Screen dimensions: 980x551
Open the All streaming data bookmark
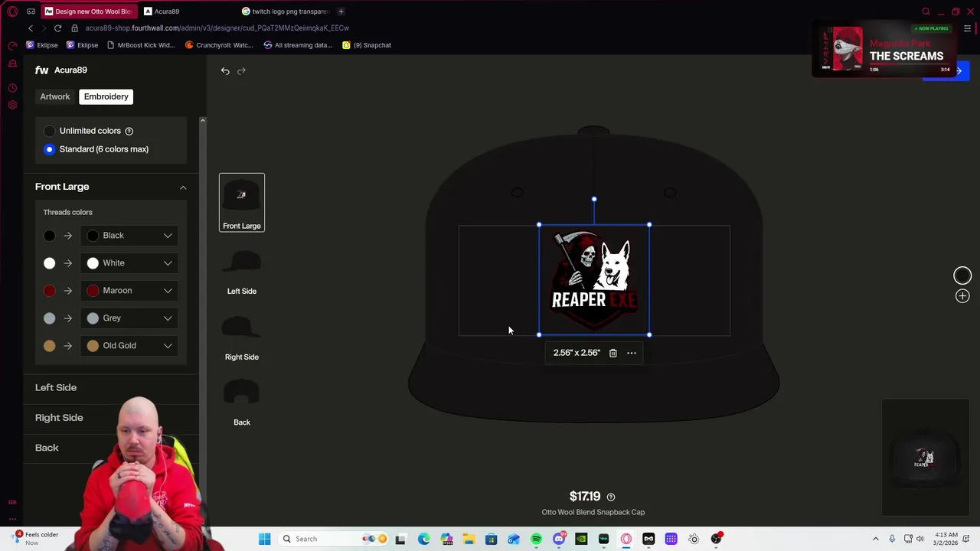point(298,45)
